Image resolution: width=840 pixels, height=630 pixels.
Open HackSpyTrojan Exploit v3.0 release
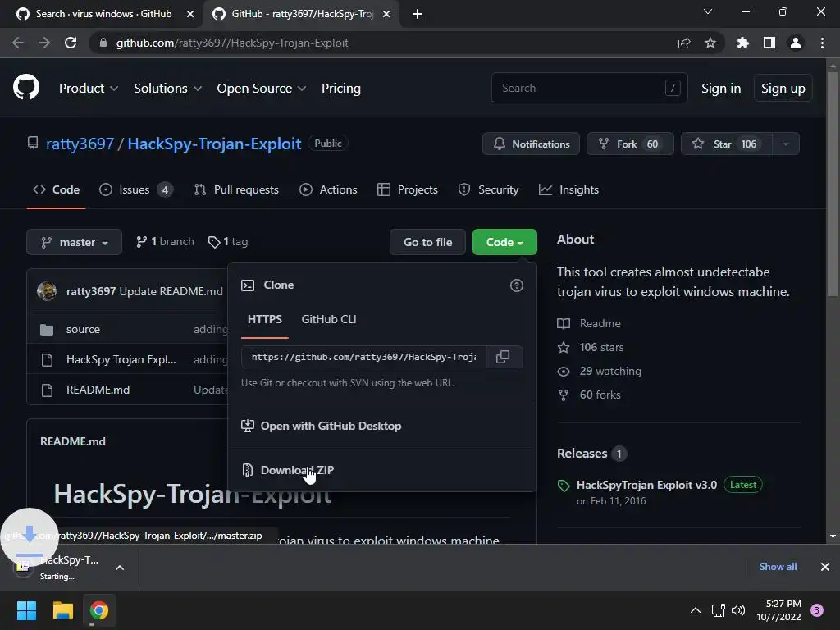click(646, 485)
